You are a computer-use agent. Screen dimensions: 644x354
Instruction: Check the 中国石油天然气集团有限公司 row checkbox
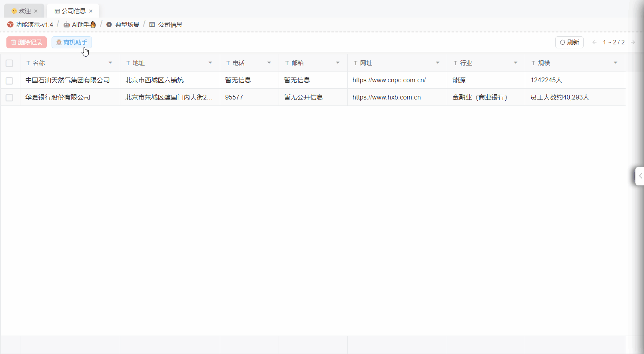pyautogui.click(x=10, y=80)
